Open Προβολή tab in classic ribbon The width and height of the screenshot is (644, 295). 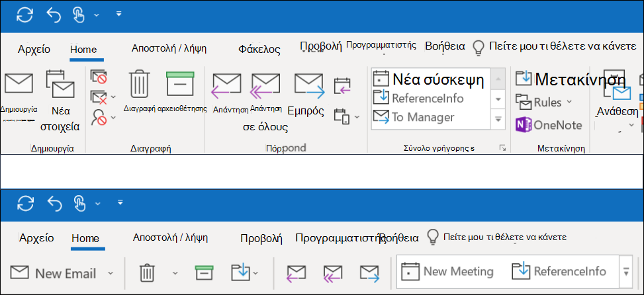point(321,46)
